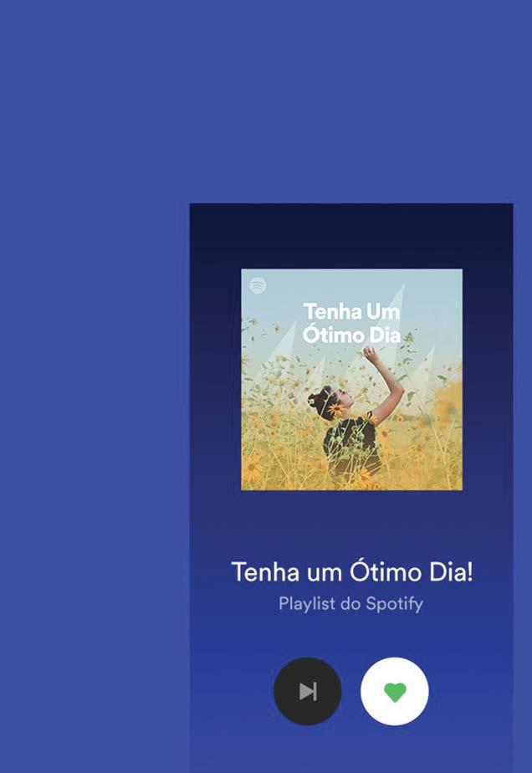The image size is (532, 773).
Task: Click the white cover text 'Tenha Um Ótimo Dia'
Action: click(x=351, y=323)
